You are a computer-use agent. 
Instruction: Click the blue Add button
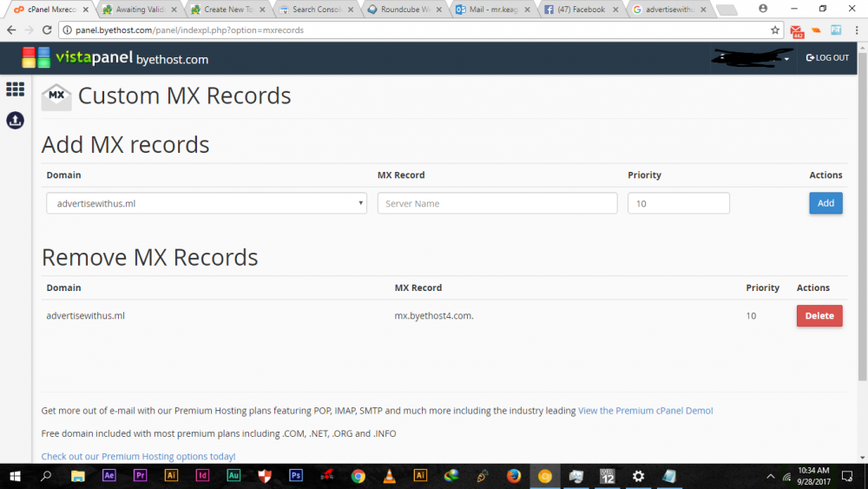tap(825, 203)
